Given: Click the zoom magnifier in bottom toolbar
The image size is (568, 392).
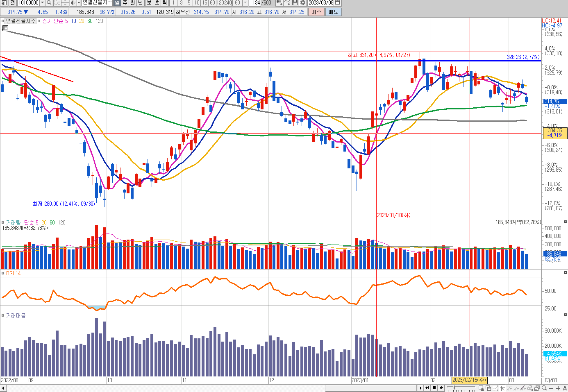Looking at the screenshot, I should (544, 388).
